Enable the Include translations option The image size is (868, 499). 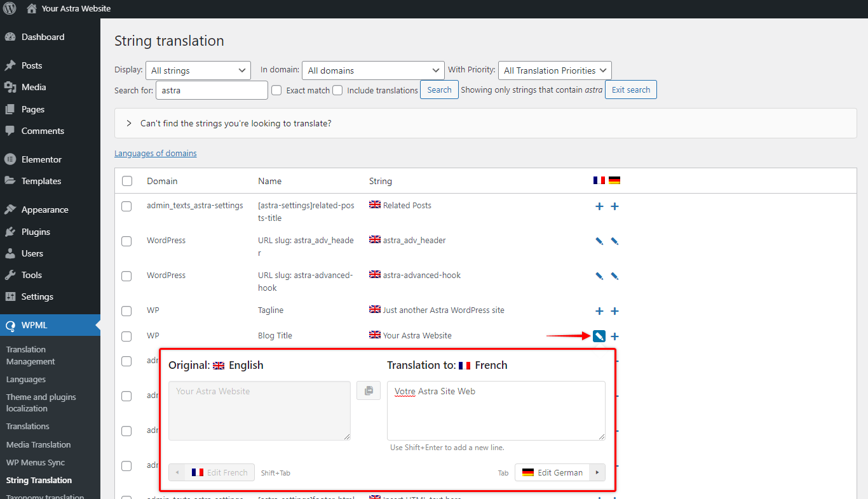pos(337,90)
